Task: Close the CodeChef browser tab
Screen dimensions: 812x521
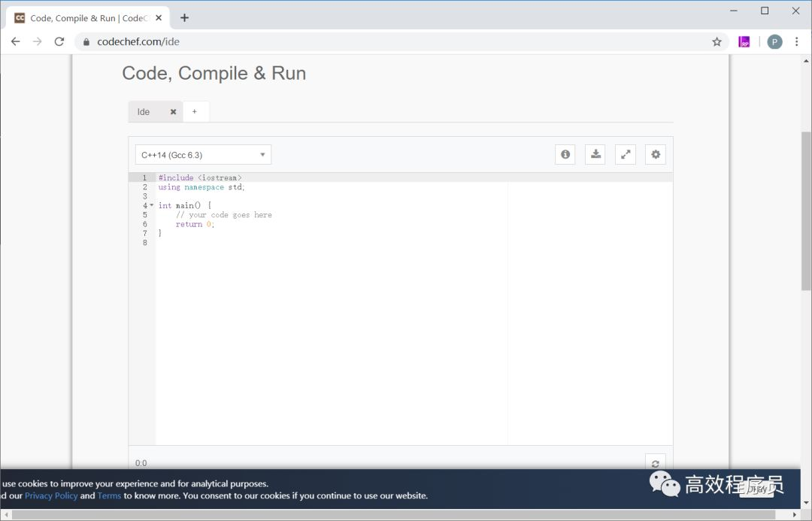Action: click(x=159, y=17)
